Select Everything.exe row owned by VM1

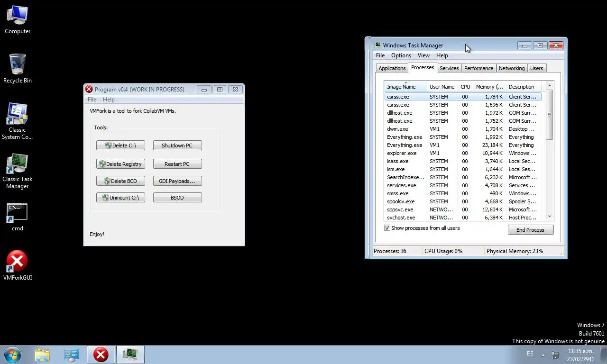click(x=463, y=145)
